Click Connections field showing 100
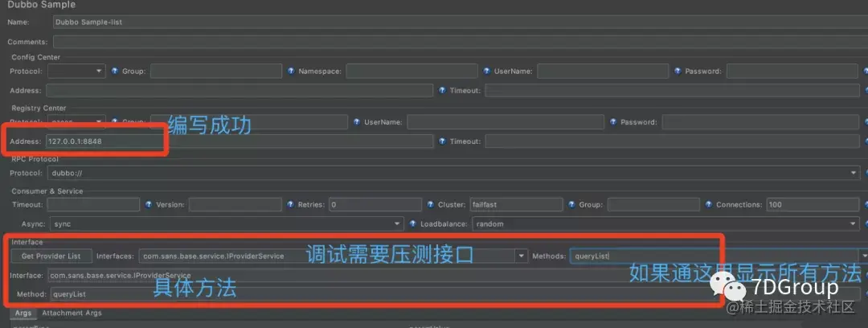The width and height of the screenshot is (868, 328). click(812, 204)
